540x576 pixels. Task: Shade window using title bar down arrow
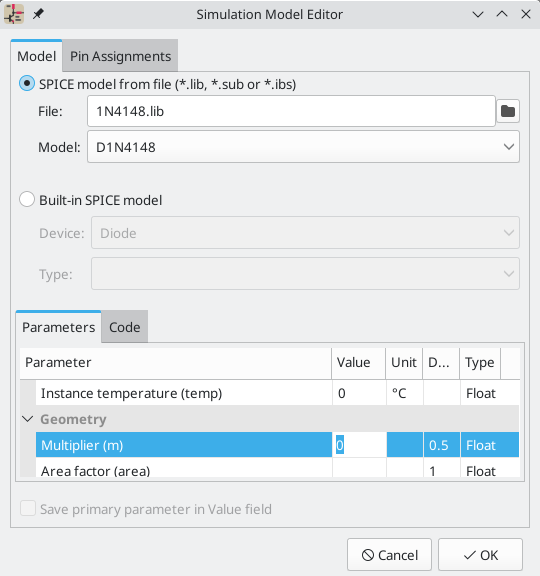478,14
